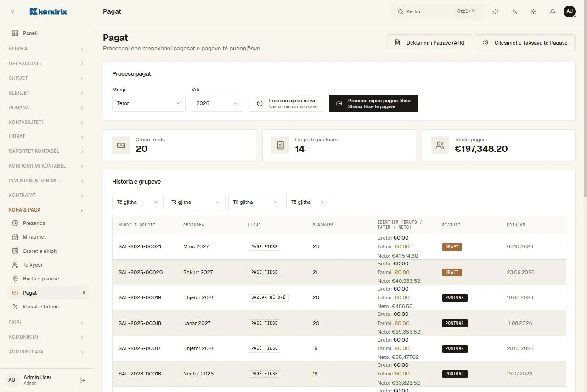Click Deklarimi i Pagave (ATK) button
This screenshot has width=587, height=392.
pos(429,43)
